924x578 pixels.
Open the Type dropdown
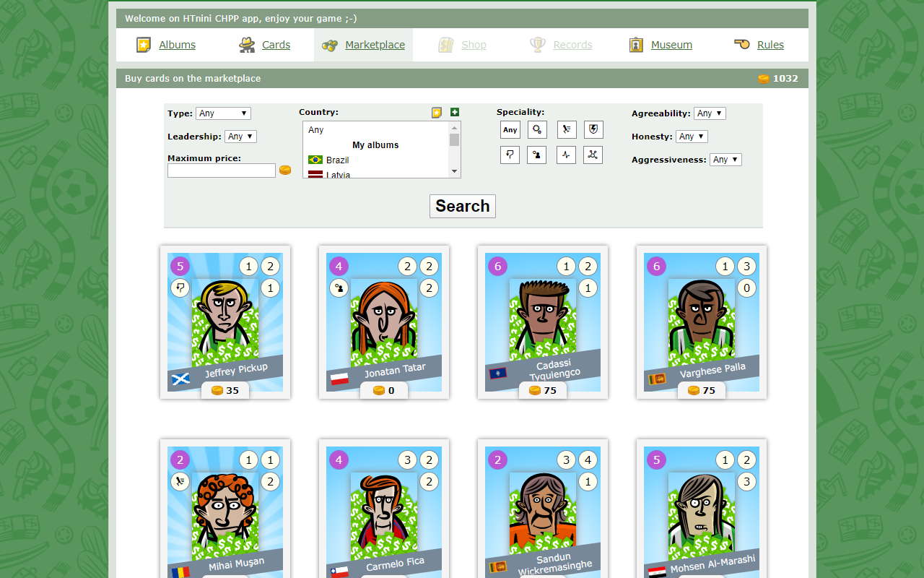coord(223,113)
